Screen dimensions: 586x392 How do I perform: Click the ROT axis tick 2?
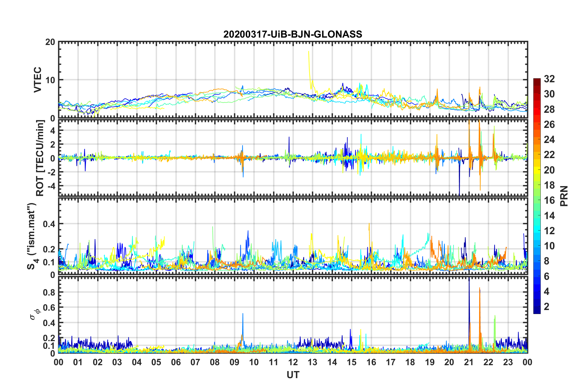click(x=53, y=144)
